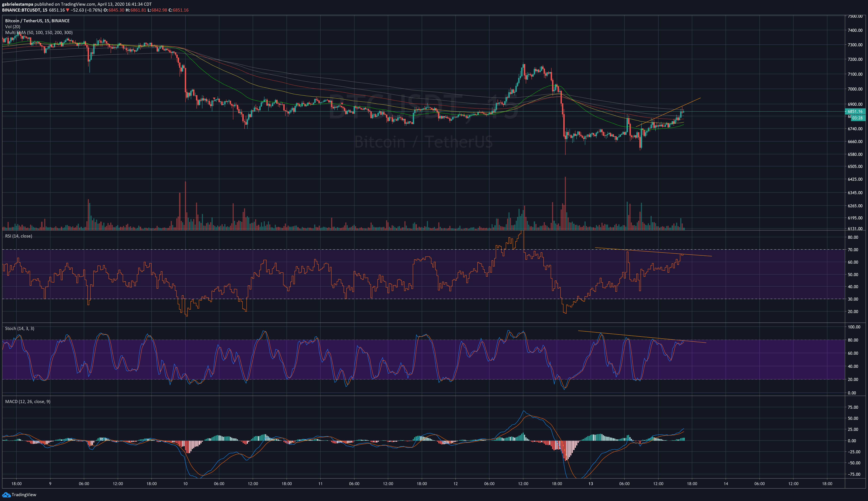The image size is (868, 501).
Task: Click '6660.00' on the price axis
Action: (x=855, y=141)
